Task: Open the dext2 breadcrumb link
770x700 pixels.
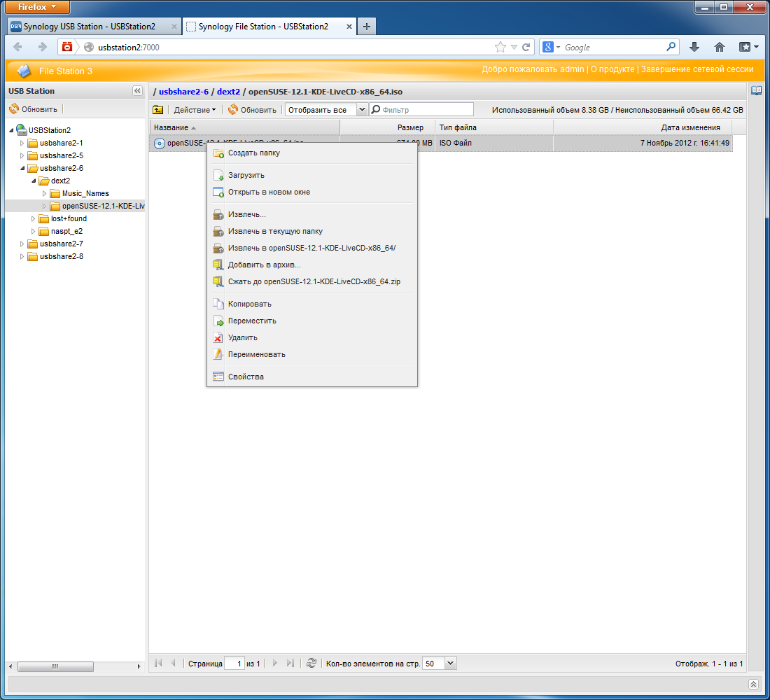Action: click(228, 92)
